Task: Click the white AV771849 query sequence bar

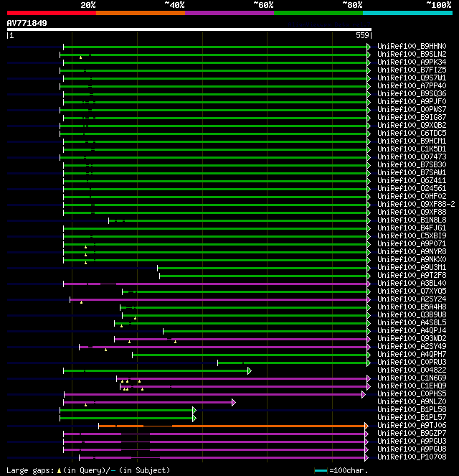Action: click(189, 29)
